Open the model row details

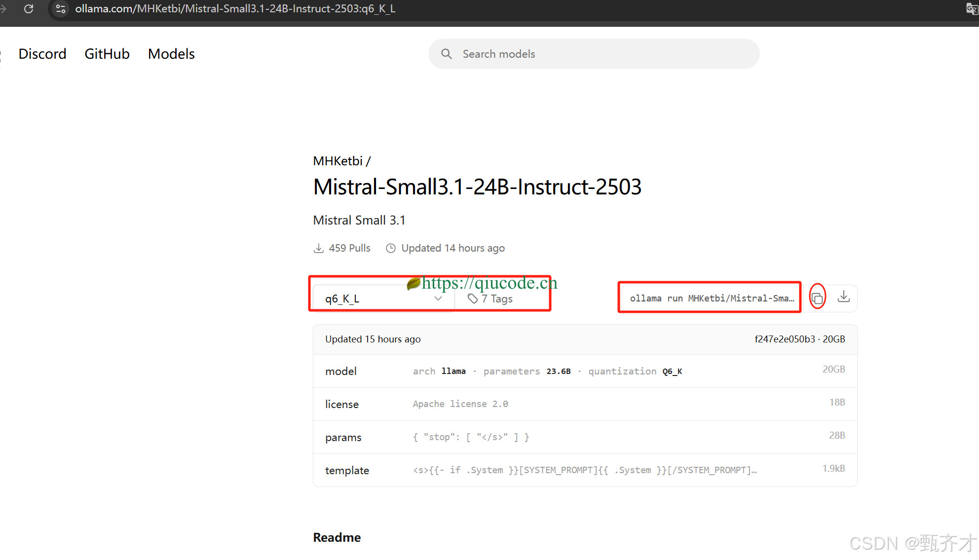tap(585, 371)
